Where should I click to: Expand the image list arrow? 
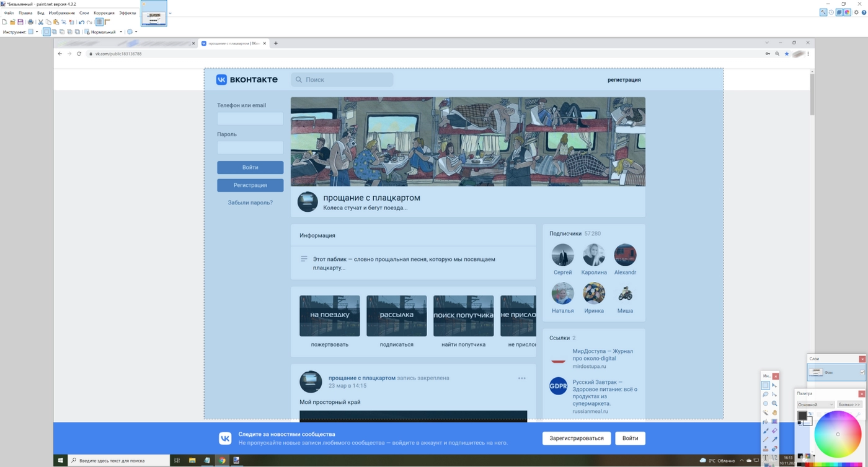click(x=170, y=13)
